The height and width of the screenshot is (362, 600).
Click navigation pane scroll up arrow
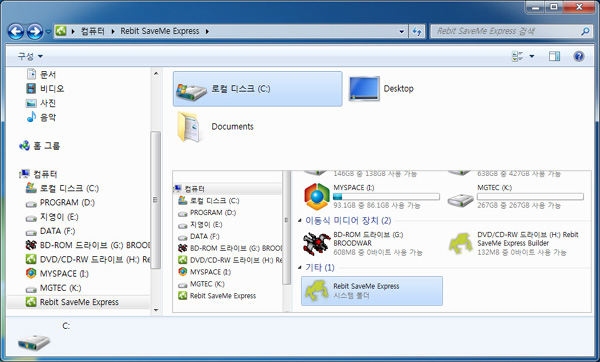(156, 73)
